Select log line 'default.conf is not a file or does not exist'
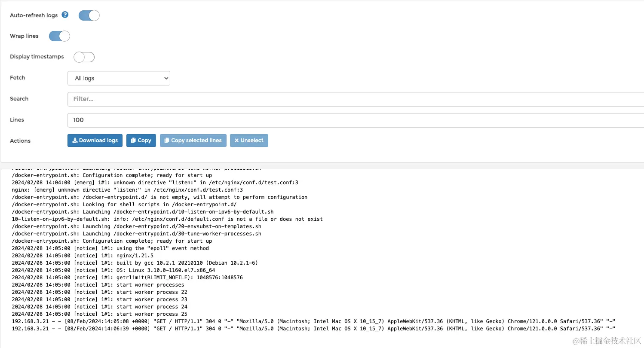The image size is (644, 348). pyautogui.click(x=167, y=219)
